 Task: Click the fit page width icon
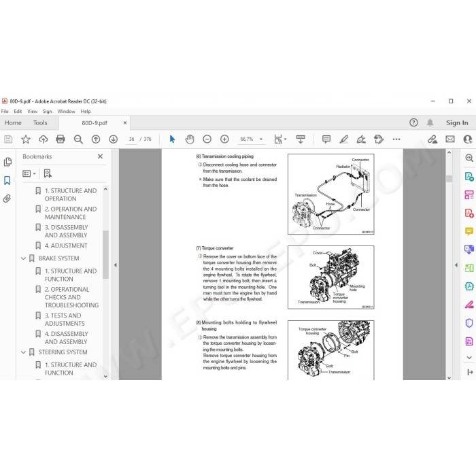coord(277,139)
